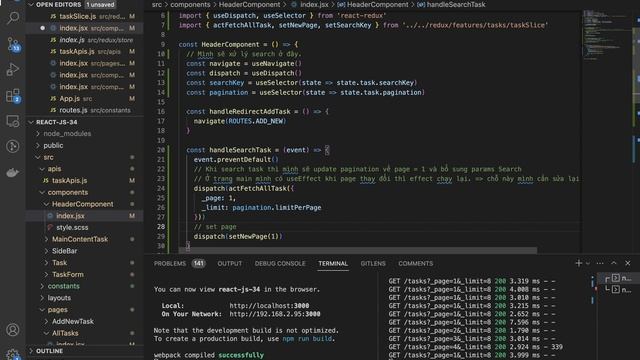640x360 pixels.
Task: Open the Accounts menu icon
Action: click(x=13, y=329)
